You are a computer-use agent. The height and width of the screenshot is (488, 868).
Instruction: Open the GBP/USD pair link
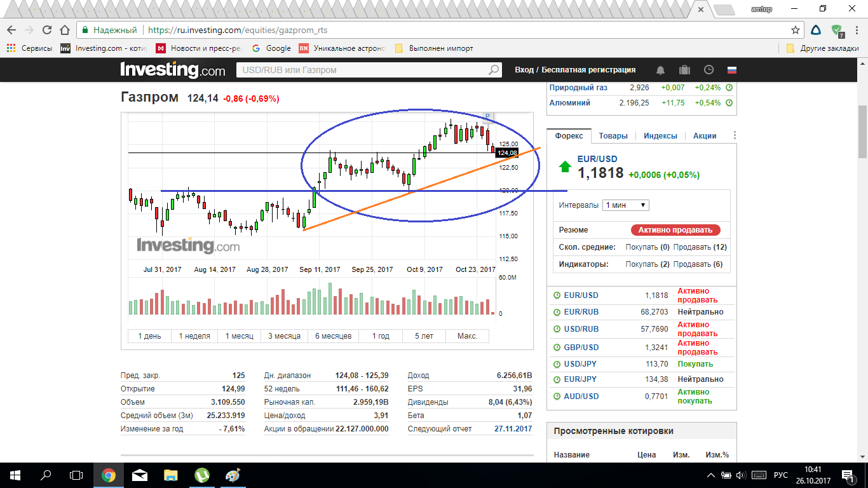581,348
